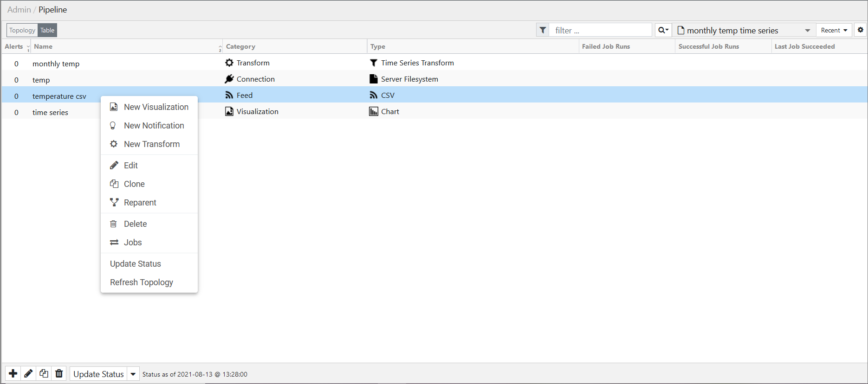Click the pencil edit icon in bottom toolbar
868x384 pixels.
pos(28,374)
